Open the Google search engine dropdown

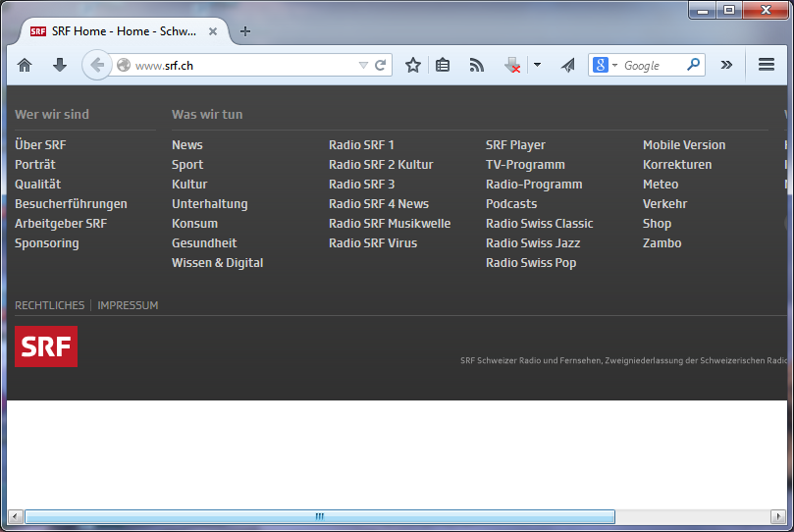pos(614,66)
